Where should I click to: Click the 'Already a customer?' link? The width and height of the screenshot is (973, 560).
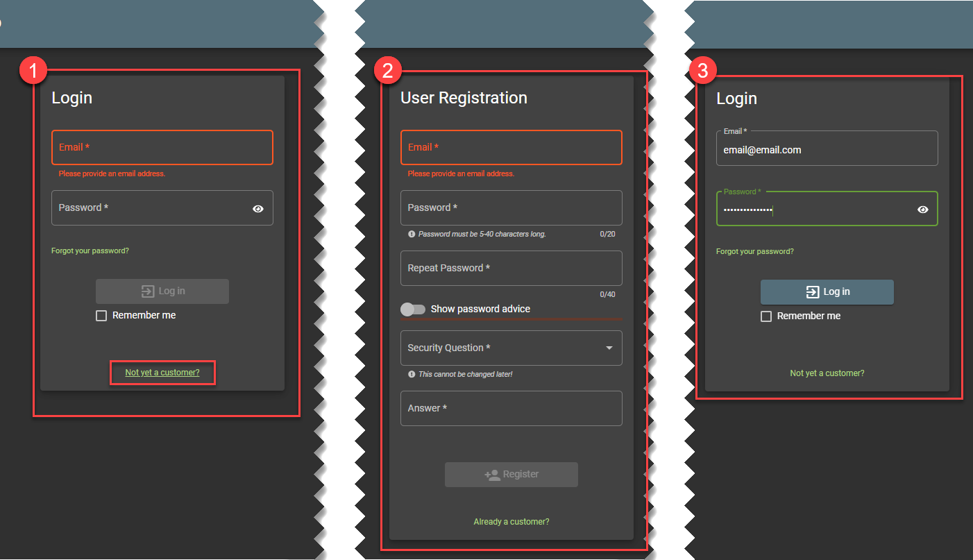pos(511,522)
